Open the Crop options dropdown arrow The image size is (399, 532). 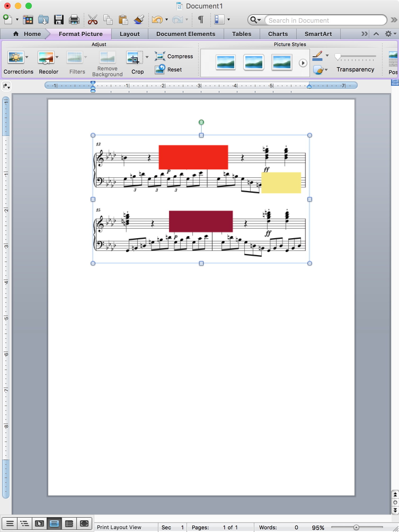pos(147,57)
